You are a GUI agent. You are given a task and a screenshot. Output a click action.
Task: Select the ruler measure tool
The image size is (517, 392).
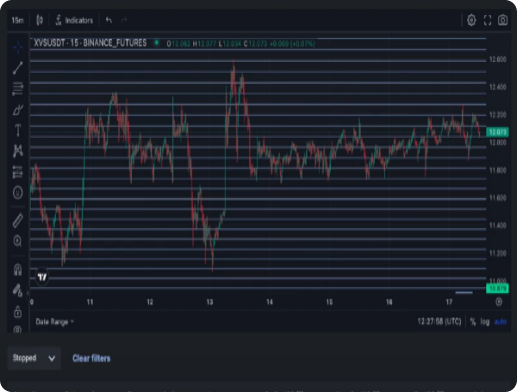tap(18, 220)
